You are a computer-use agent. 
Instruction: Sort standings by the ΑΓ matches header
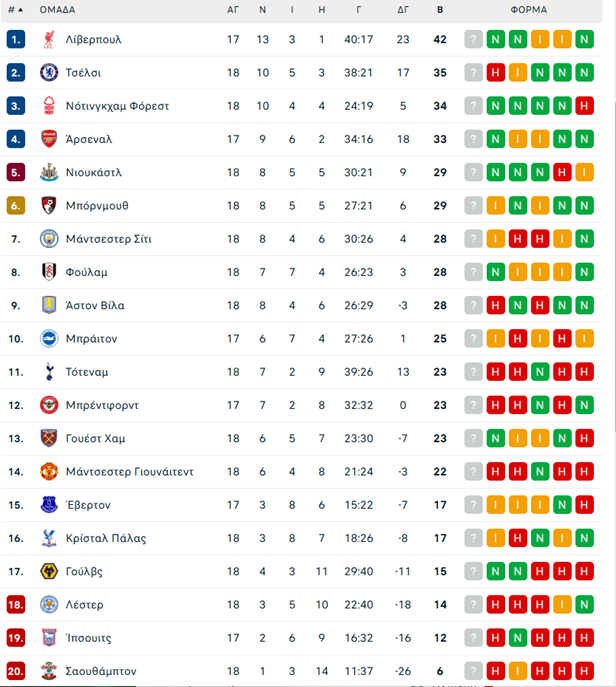coord(233,10)
